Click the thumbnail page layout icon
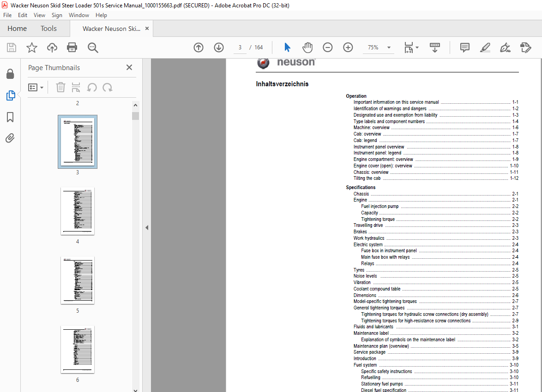Image resolution: width=542 pixels, height=392 pixels. coord(76,87)
